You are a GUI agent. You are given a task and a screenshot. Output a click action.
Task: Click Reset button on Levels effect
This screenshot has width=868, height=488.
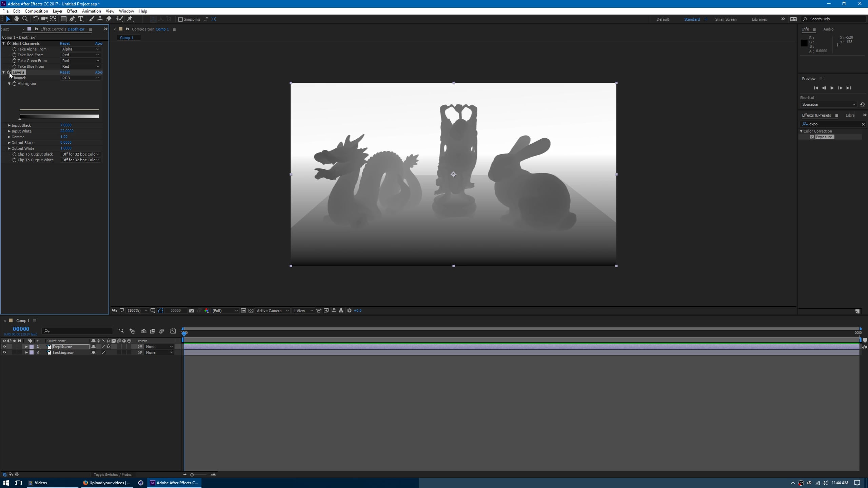point(64,72)
